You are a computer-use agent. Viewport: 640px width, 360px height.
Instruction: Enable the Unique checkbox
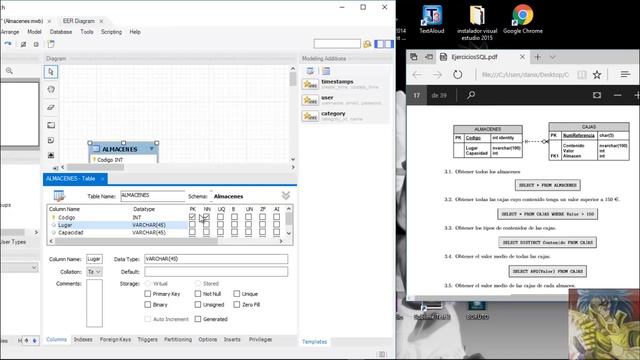point(237,293)
